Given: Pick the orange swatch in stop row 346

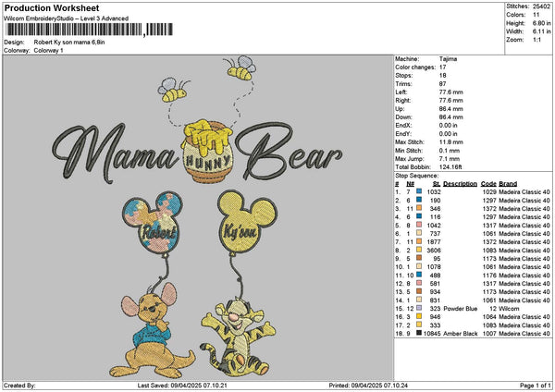Looking at the screenshot, I should coord(419,208).
